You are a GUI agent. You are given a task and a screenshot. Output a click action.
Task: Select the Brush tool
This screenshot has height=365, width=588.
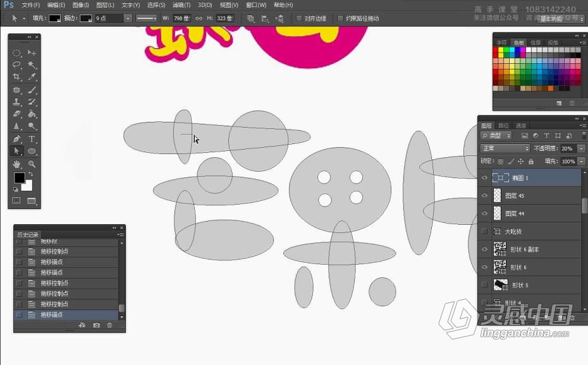coord(32,90)
